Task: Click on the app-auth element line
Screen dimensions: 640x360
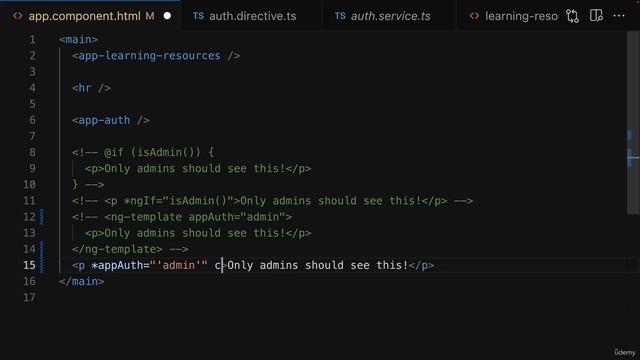Action: pyautogui.click(x=111, y=120)
